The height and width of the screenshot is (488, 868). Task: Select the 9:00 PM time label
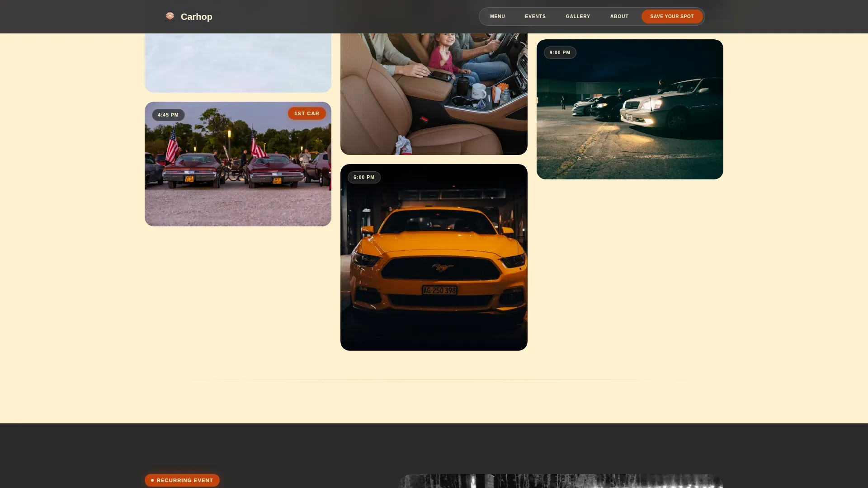click(x=560, y=52)
